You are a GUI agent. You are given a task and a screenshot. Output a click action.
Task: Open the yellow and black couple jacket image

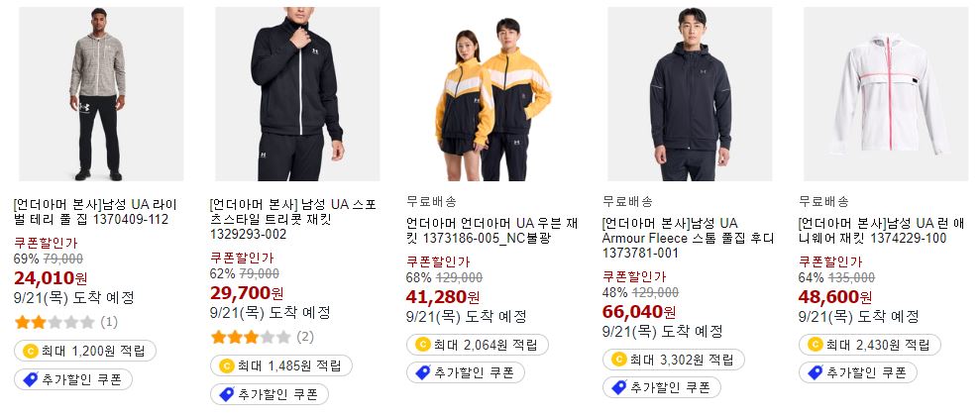pyautogui.click(x=493, y=94)
